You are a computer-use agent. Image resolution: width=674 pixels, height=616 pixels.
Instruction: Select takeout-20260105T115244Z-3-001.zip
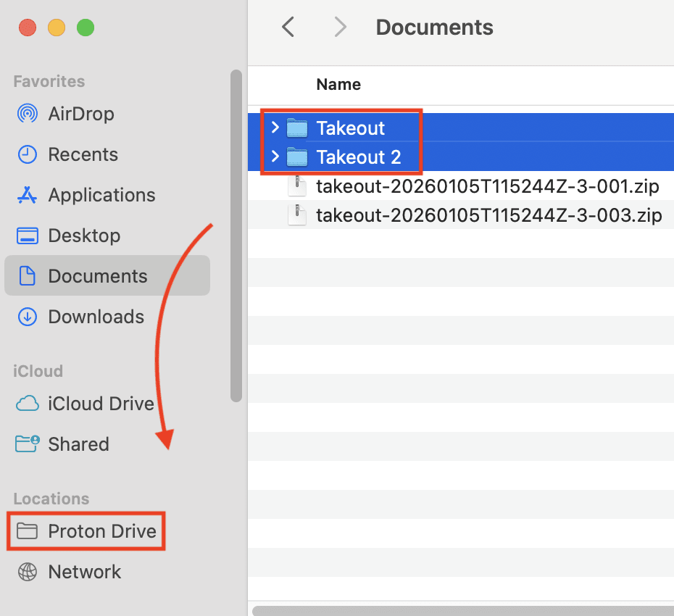(487, 186)
